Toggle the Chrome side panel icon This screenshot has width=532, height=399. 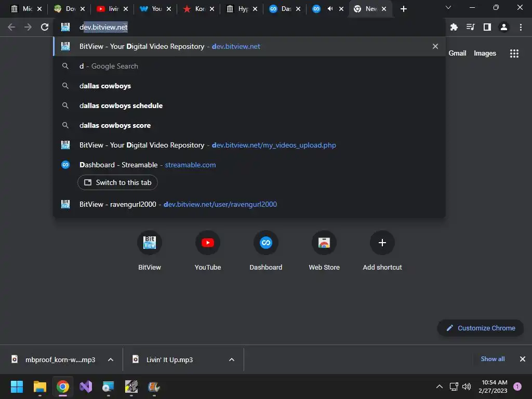[487, 27]
